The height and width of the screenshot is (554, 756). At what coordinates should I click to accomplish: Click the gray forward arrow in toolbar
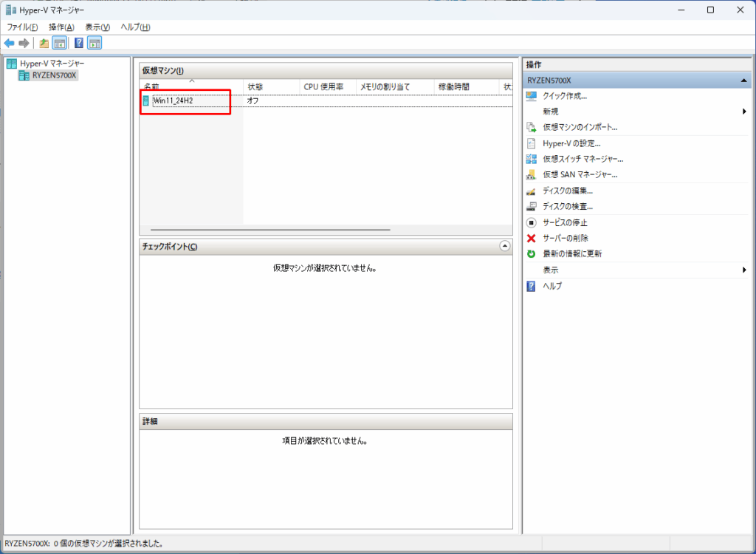click(x=24, y=44)
